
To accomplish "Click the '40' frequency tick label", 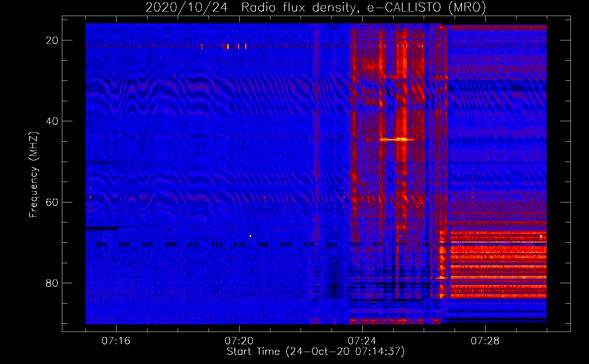I will [x=52, y=121].
